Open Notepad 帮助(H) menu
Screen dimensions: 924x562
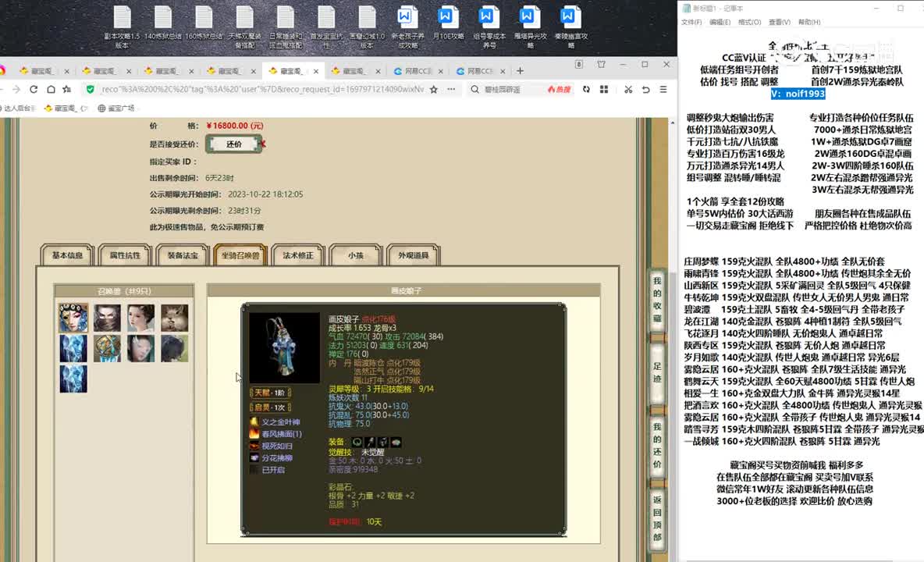click(809, 22)
